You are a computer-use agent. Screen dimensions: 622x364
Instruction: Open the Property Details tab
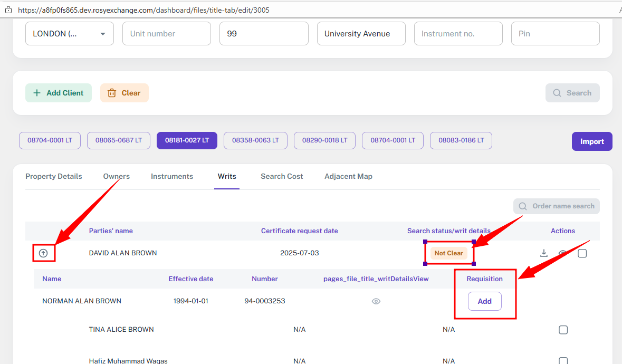(54, 176)
